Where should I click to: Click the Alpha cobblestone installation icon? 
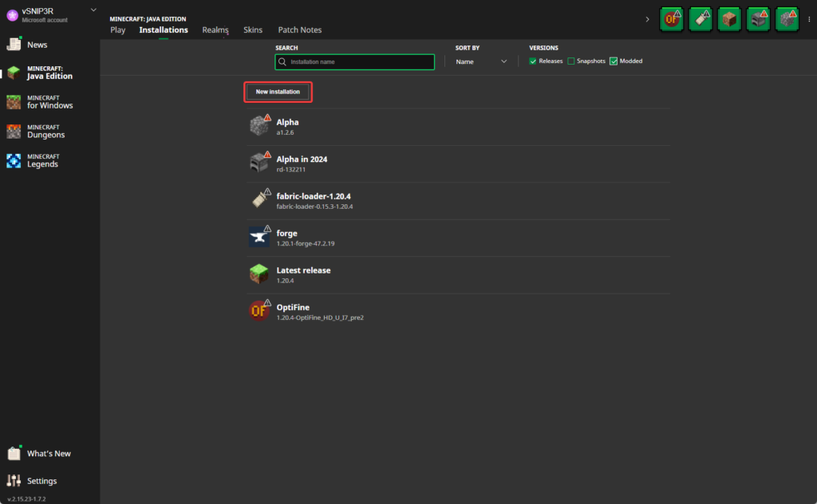pyautogui.click(x=259, y=124)
